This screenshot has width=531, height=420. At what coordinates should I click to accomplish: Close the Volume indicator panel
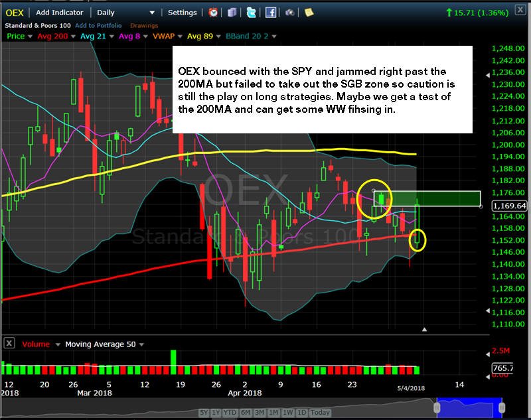coord(9,344)
